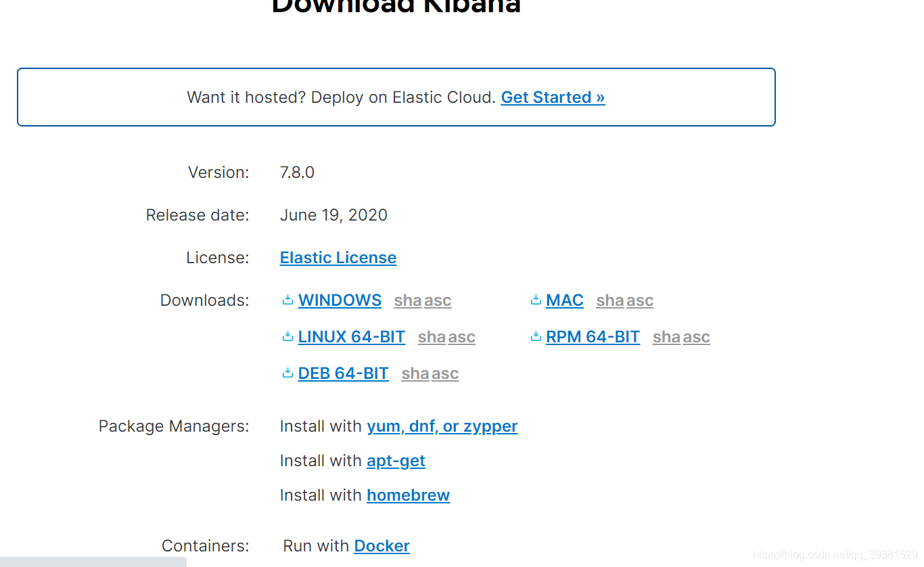Open the Docker containers link
Image resolution: width=924 pixels, height=567 pixels.
tap(382, 546)
